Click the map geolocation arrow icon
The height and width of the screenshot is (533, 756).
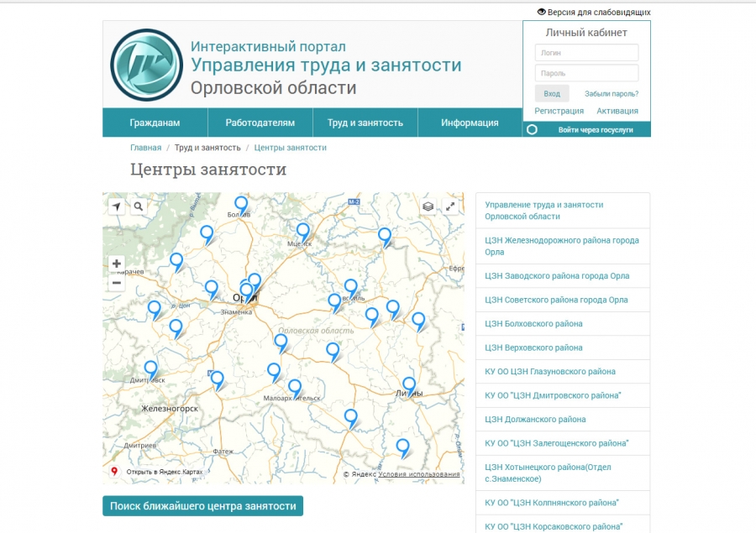click(117, 206)
